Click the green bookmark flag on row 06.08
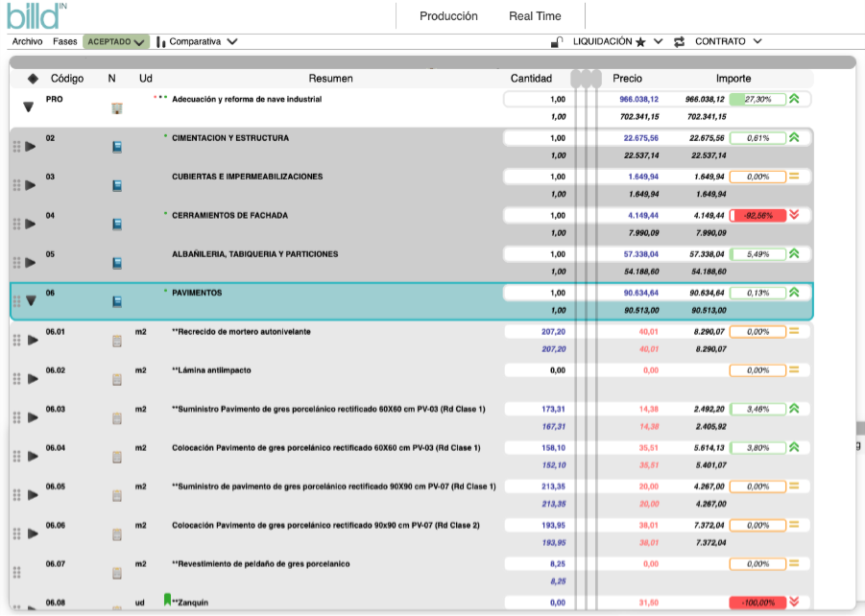Screen dimensions: 865x616 [x=167, y=600]
